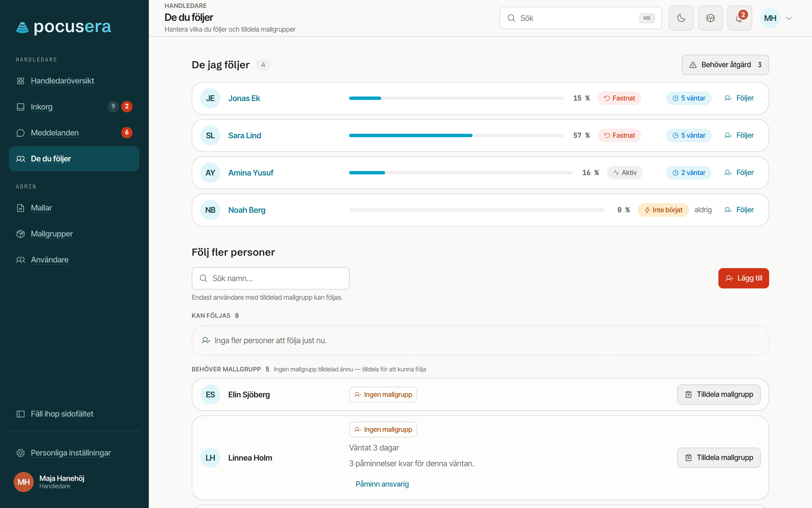The width and height of the screenshot is (812, 508).
Task: Open Jonas Ek profile link
Action: [x=244, y=98]
